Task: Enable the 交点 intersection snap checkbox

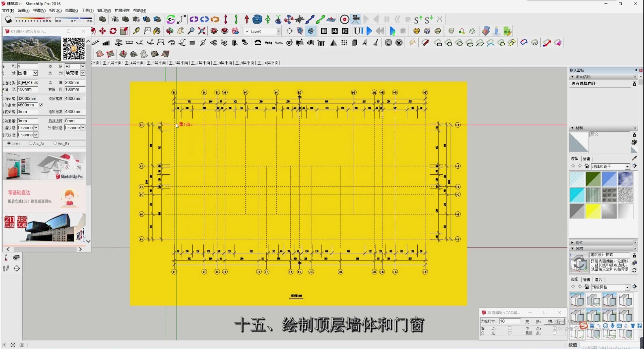Action: (x=510, y=333)
